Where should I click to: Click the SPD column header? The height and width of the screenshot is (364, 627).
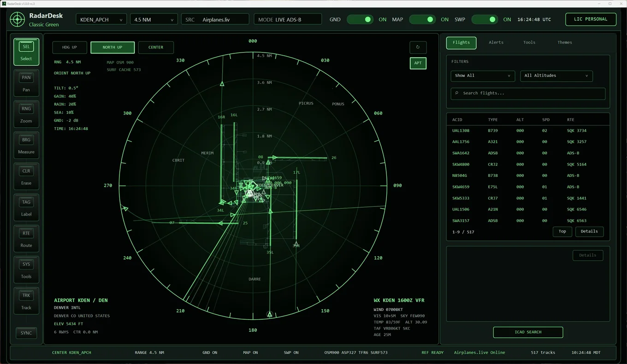coord(546,120)
